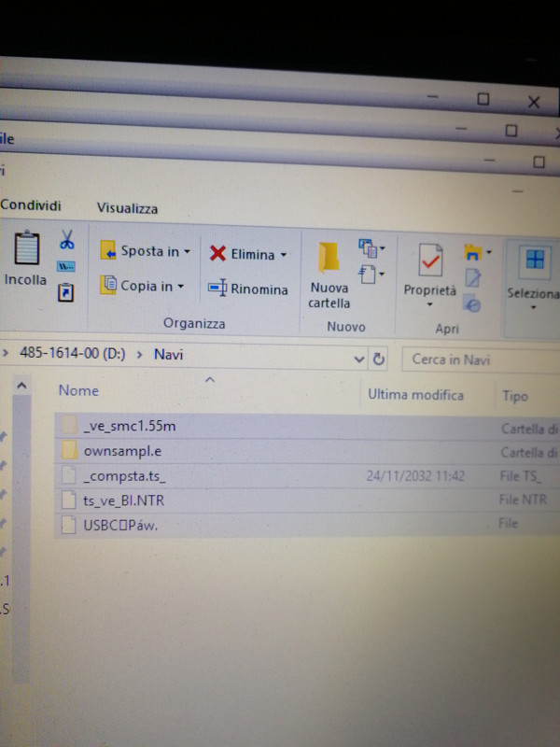Screen dimensions: 560x747
Task: Close the rearmost window with X
Action: (x=534, y=102)
